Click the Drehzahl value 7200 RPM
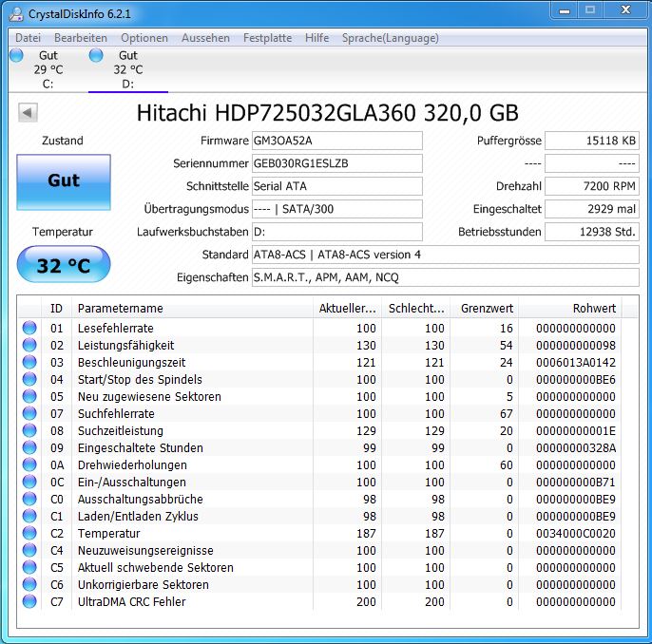The width and height of the screenshot is (652, 644). click(x=592, y=186)
